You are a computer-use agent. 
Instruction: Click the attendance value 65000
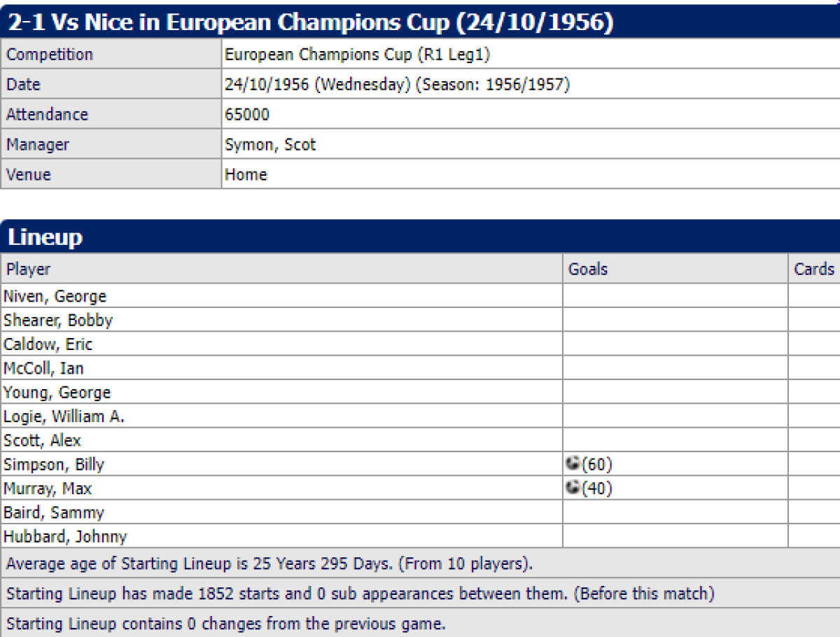tap(247, 115)
